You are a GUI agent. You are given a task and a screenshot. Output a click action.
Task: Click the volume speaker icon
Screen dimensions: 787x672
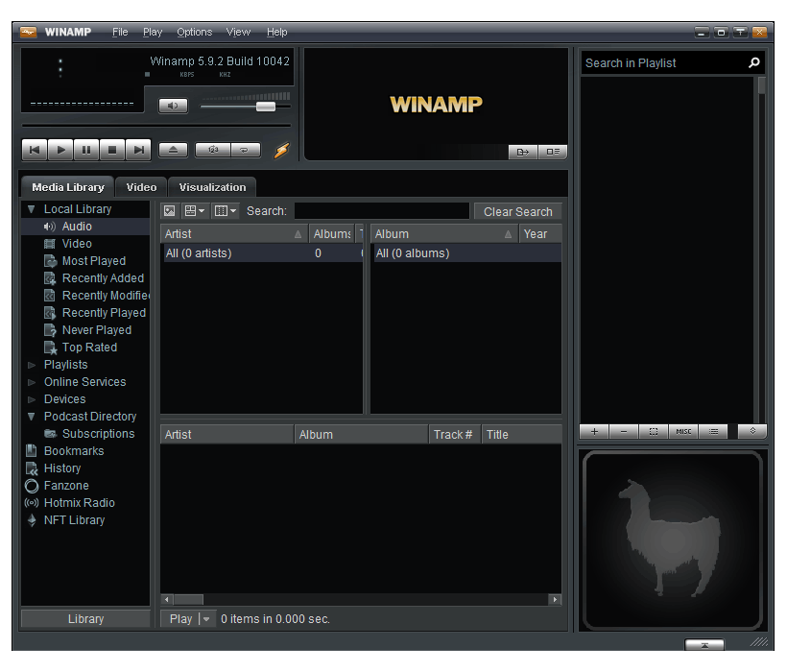(x=173, y=106)
